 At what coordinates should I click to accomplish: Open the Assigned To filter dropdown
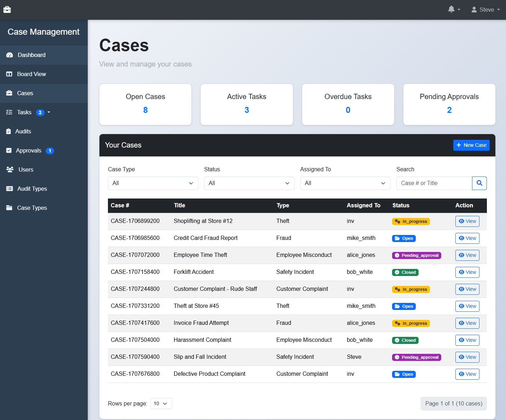click(345, 183)
